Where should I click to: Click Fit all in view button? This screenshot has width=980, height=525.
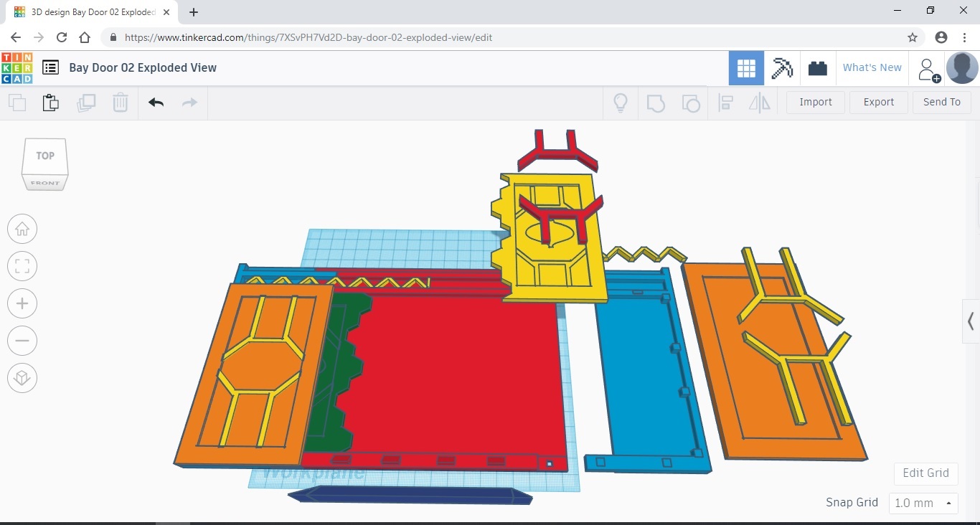click(22, 266)
